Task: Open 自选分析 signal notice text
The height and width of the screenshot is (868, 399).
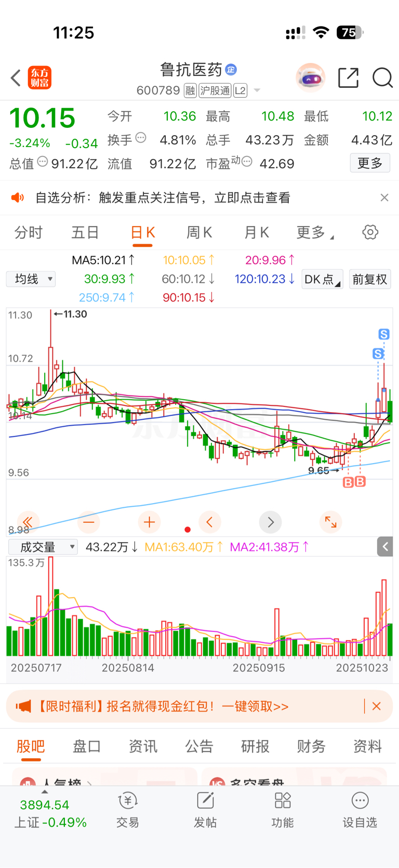Action: click(163, 198)
